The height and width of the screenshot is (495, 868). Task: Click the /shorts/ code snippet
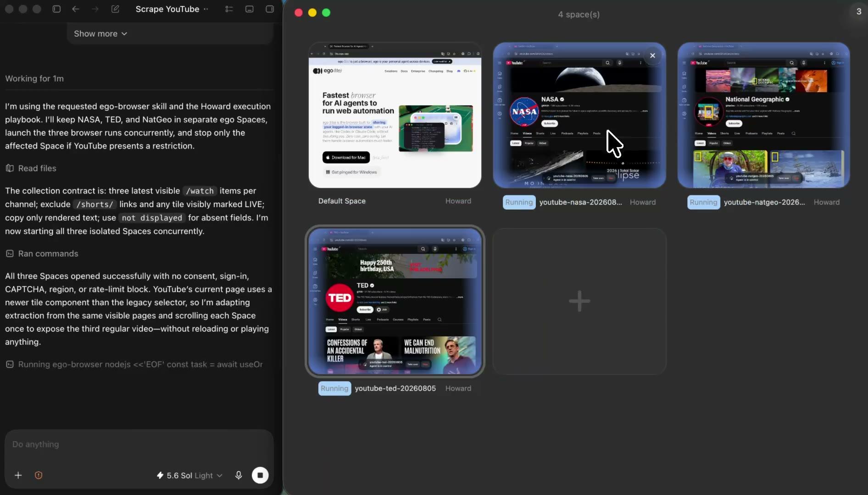95,204
